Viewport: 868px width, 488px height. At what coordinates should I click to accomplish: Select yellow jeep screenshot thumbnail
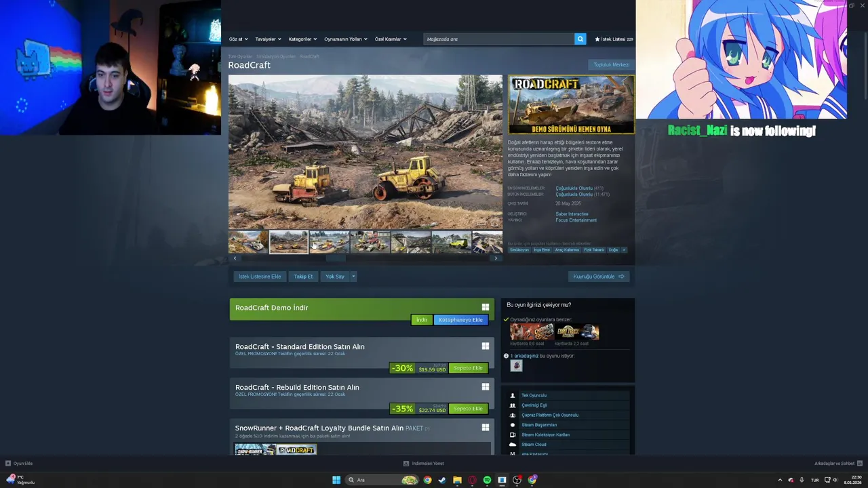pos(452,242)
